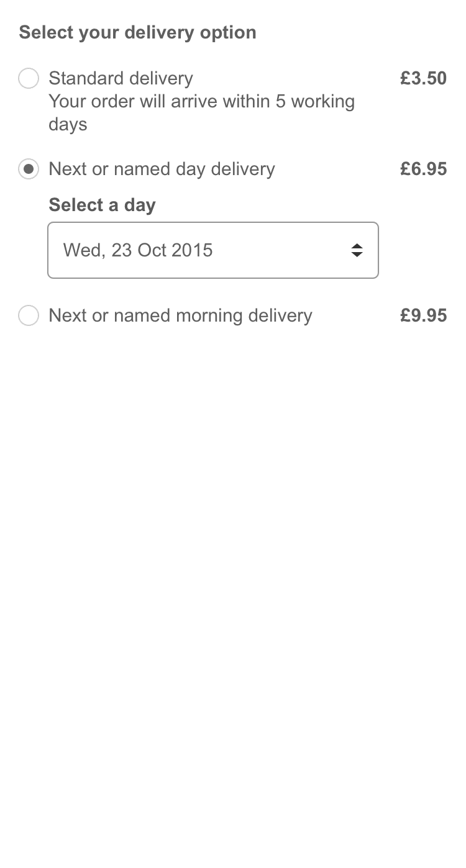
Task: Click the word 'days' under Standard delivery
Action: (68, 124)
